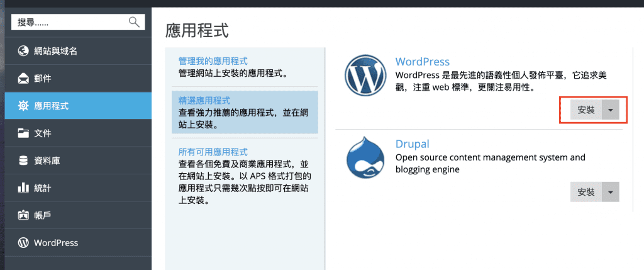Focus the 搜尋 search input field

pyautogui.click(x=78, y=22)
